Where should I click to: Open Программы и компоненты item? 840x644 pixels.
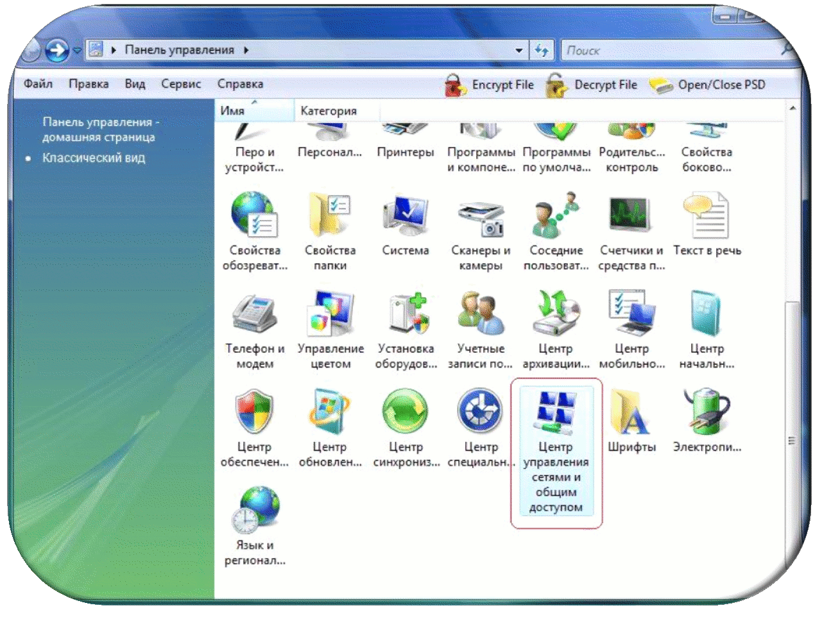pos(481,148)
